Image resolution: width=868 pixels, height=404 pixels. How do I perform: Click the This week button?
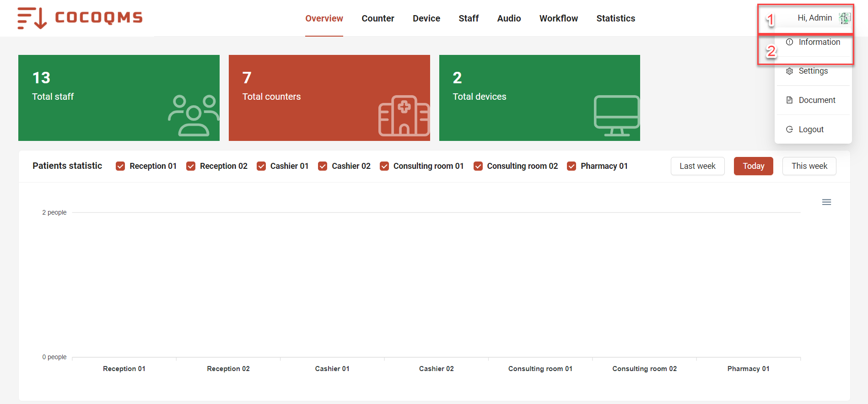(x=809, y=166)
